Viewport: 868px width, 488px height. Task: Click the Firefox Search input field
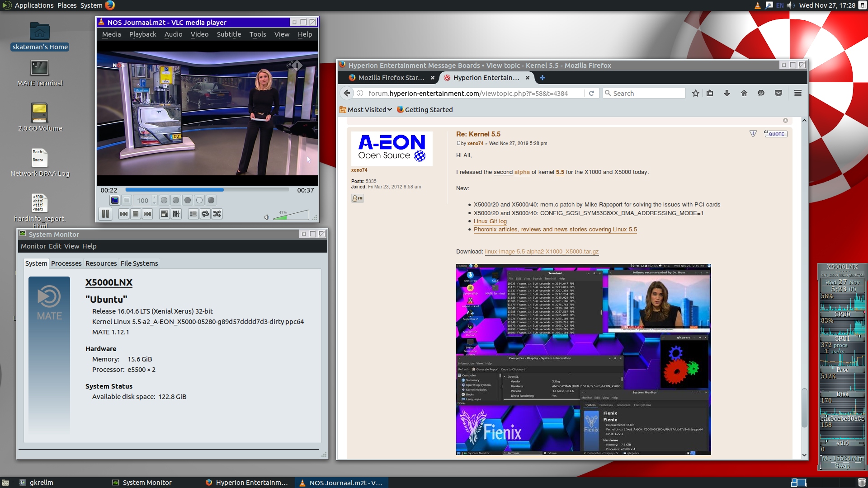tap(645, 93)
